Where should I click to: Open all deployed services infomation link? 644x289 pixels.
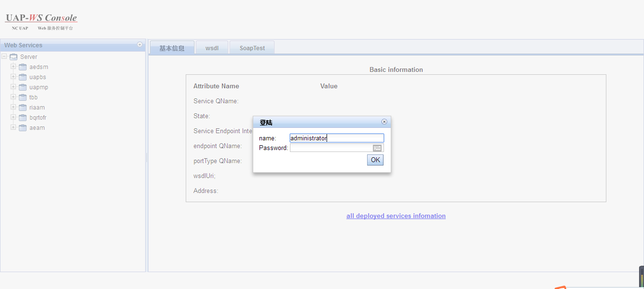[x=396, y=216]
